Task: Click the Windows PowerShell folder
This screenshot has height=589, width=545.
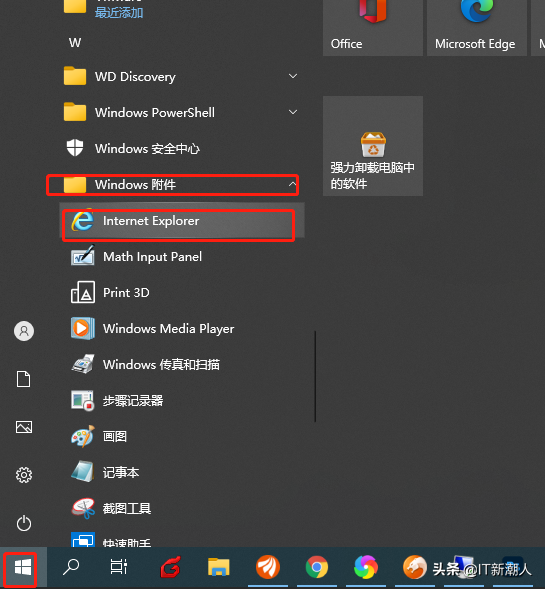Action: coord(182,113)
